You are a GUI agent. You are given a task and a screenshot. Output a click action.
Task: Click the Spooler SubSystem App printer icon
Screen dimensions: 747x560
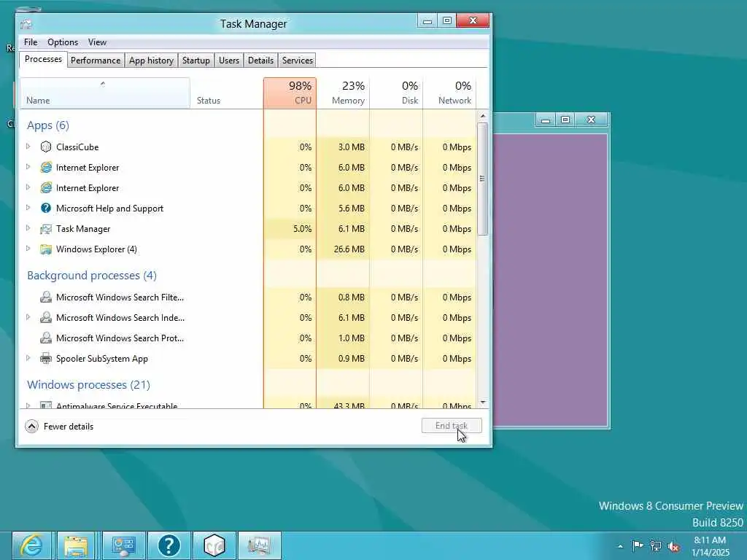(x=46, y=359)
